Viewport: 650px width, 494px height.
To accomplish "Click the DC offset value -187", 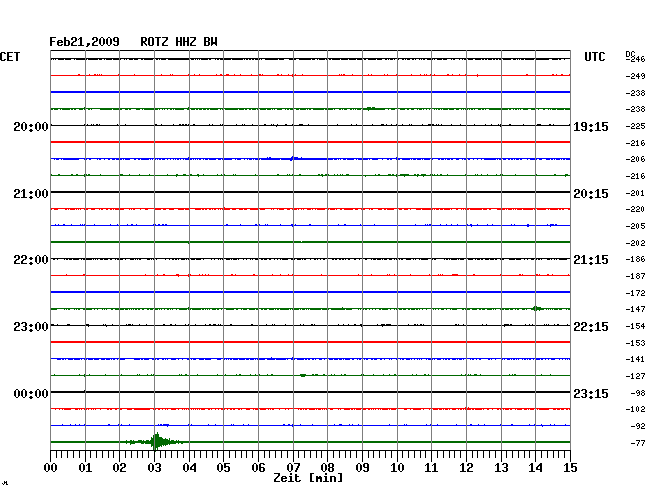I will 635,276.
